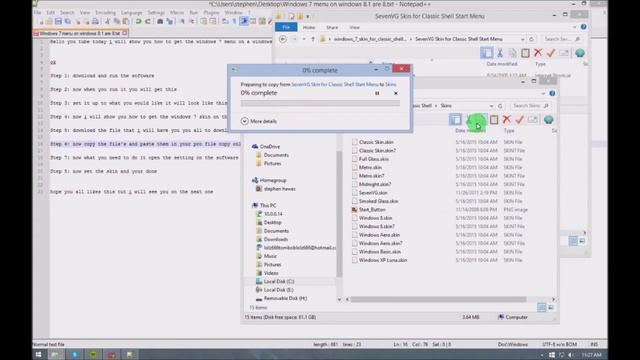Click SevenVG Skin source link in copy dialog

click(335, 84)
